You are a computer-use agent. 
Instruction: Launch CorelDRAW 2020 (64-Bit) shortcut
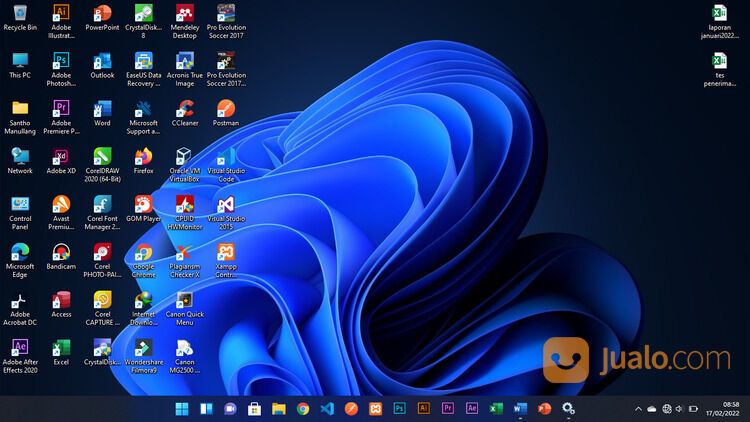102,165
